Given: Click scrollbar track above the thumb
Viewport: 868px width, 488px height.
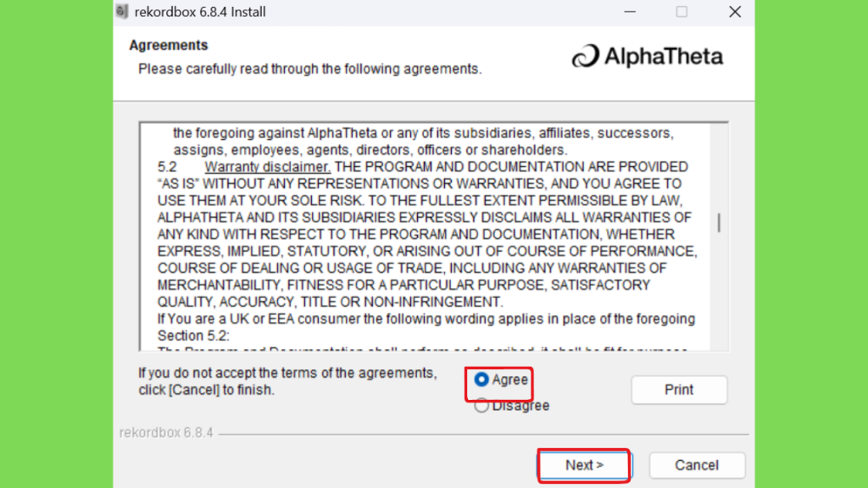Looking at the screenshot, I should [719, 169].
